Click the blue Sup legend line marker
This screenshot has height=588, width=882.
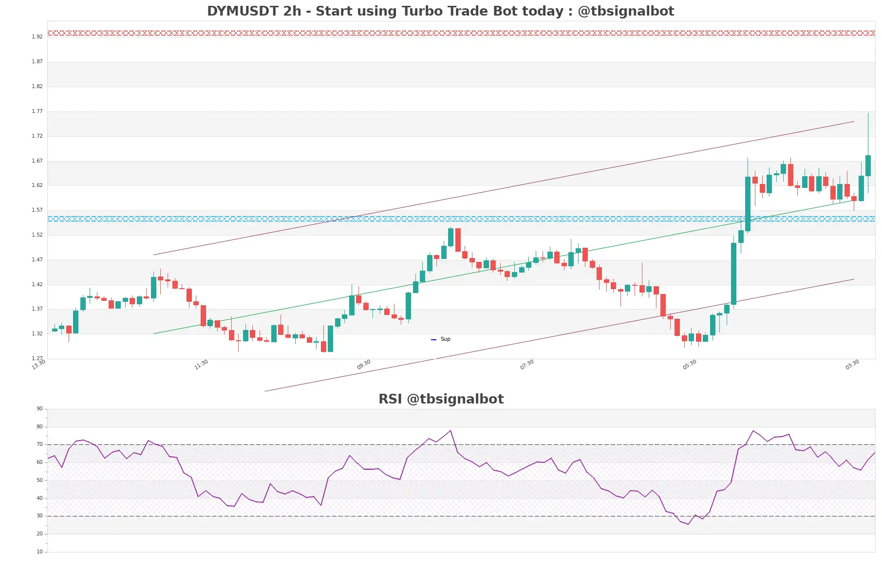coord(433,340)
